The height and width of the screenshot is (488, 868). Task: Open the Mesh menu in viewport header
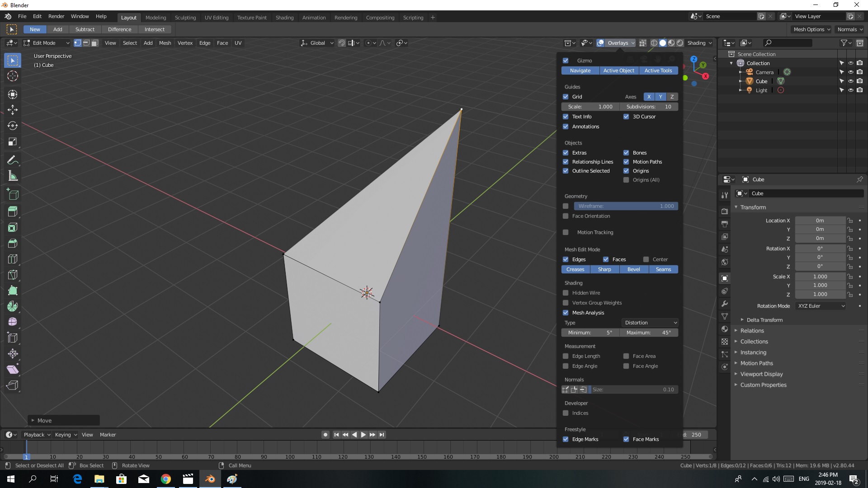click(165, 43)
